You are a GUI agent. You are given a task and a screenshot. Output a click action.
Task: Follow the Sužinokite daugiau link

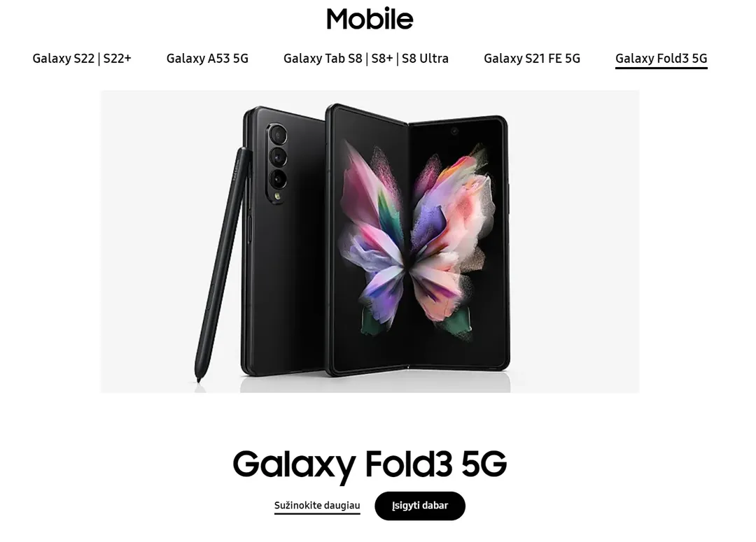317,506
